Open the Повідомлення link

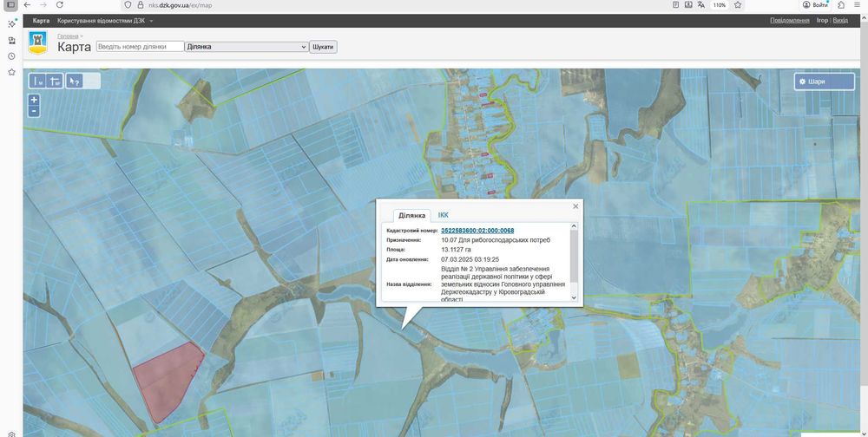790,21
